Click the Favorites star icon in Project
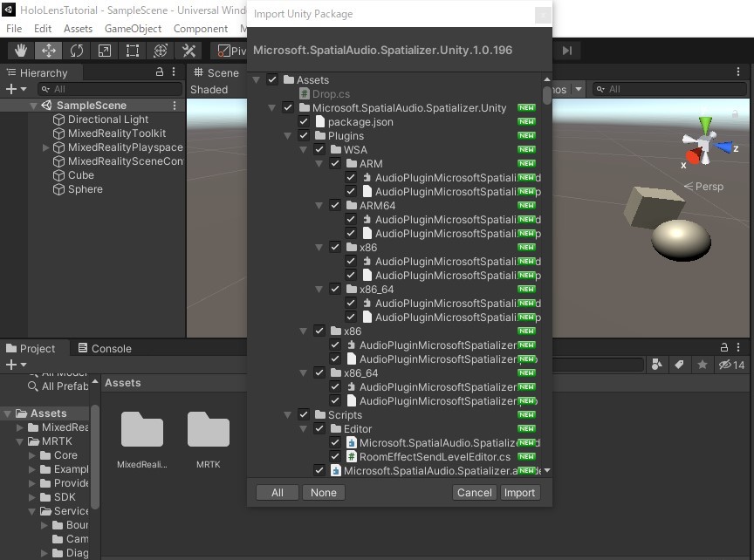754x560 pixels. (x=702, y=365)
